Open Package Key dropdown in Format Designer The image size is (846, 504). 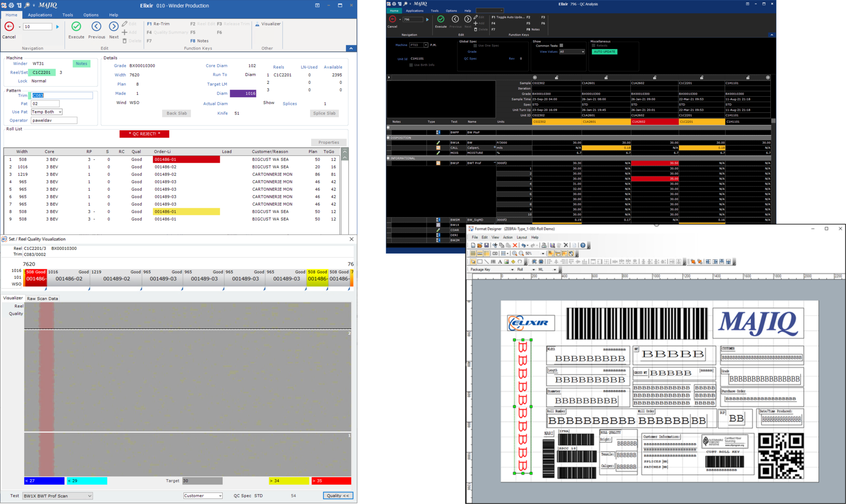click(512, 270)
